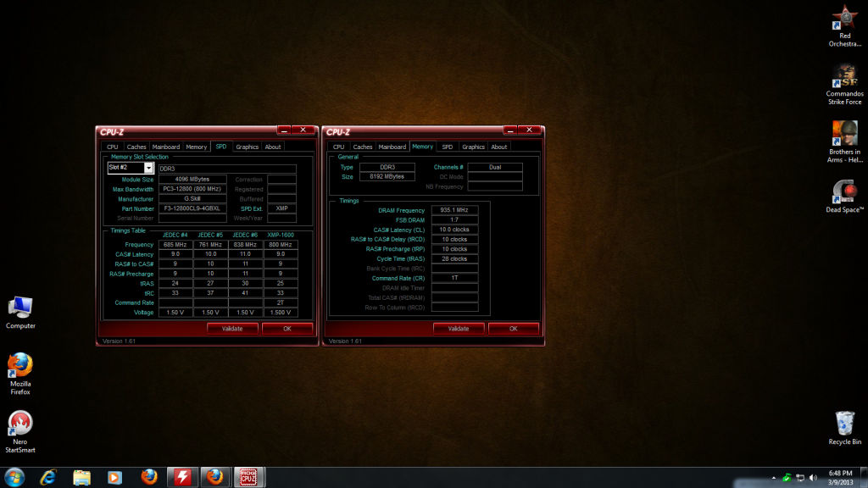Open red lightning bolt taskbar app

pyautogui.click(x=182, y=477)
